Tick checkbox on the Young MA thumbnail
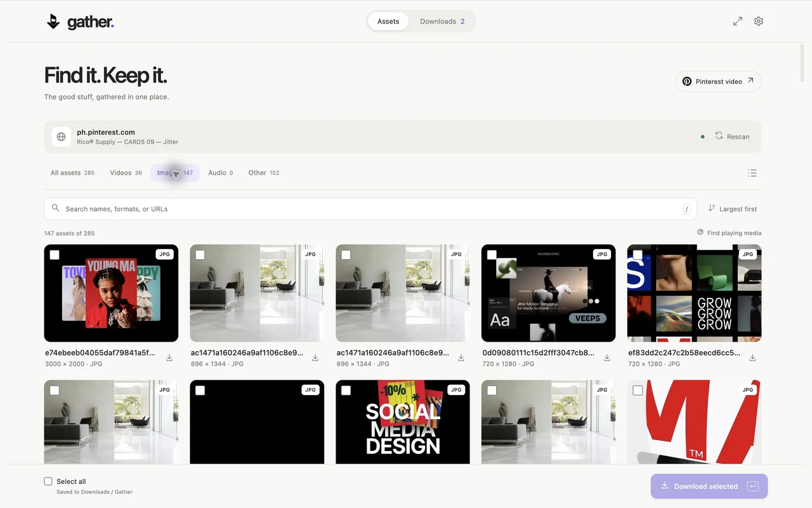 [x=55, y=255]
